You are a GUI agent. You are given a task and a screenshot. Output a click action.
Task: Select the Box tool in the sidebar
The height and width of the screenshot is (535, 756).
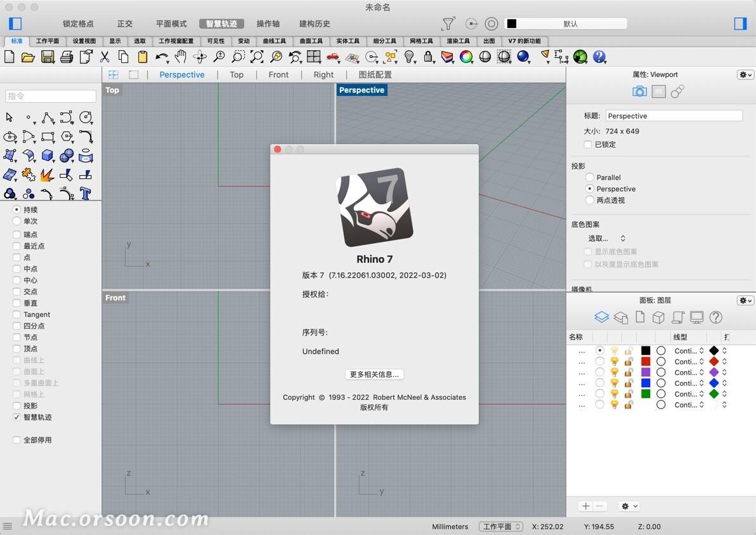[x=48, y=155]
